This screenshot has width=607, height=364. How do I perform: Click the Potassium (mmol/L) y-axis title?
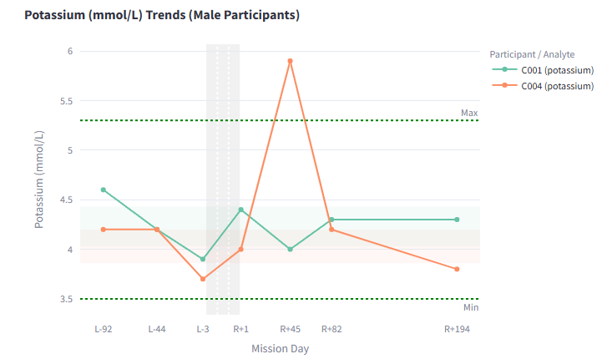click(39, 179)
